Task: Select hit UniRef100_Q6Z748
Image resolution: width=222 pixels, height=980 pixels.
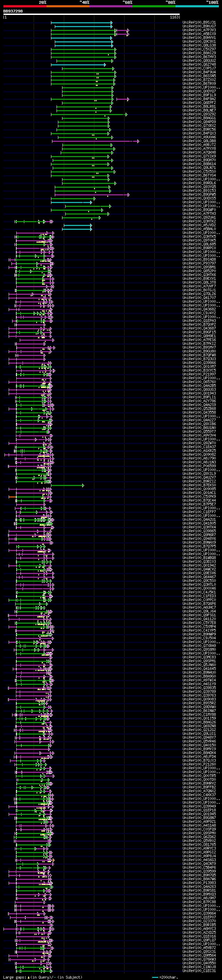Action: 199,65
